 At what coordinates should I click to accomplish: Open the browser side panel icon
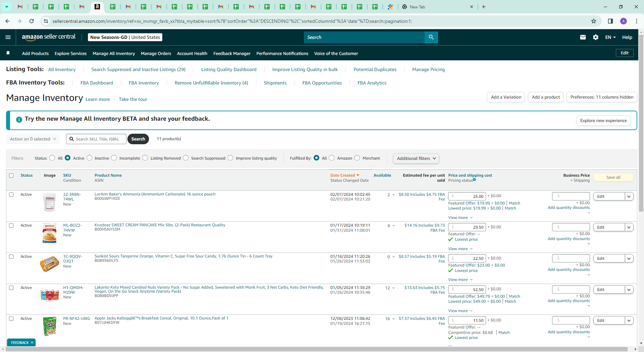click(610, 21)
